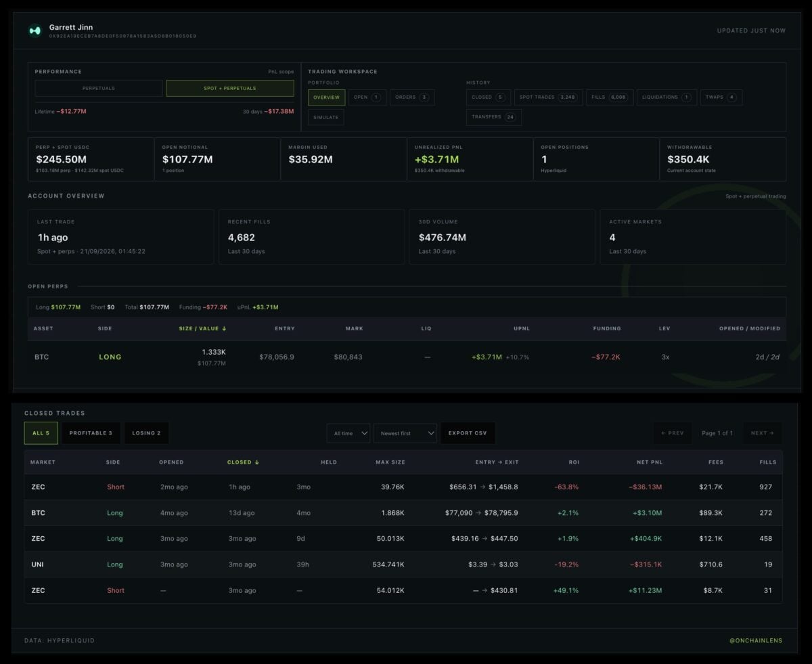Toggle PnL scope to Perpetuals
Viewport: 812px width, 664px height.
point(99,88)
